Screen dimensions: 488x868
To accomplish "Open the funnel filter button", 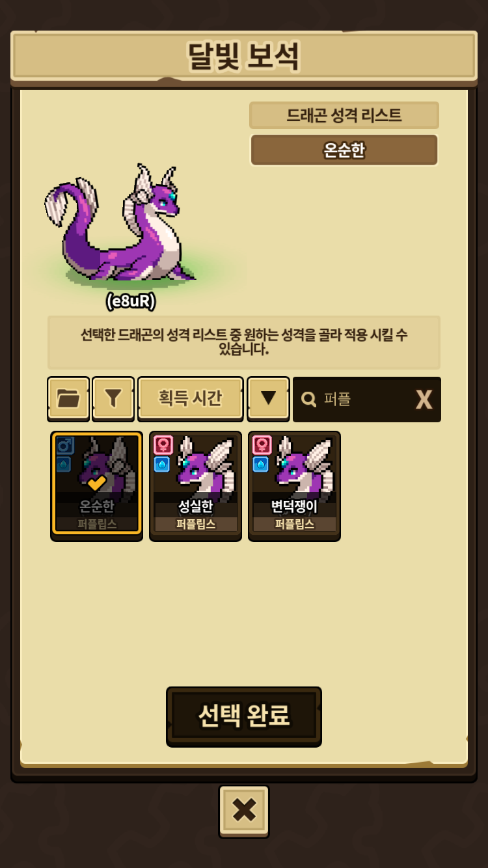I will pos(113,398).
